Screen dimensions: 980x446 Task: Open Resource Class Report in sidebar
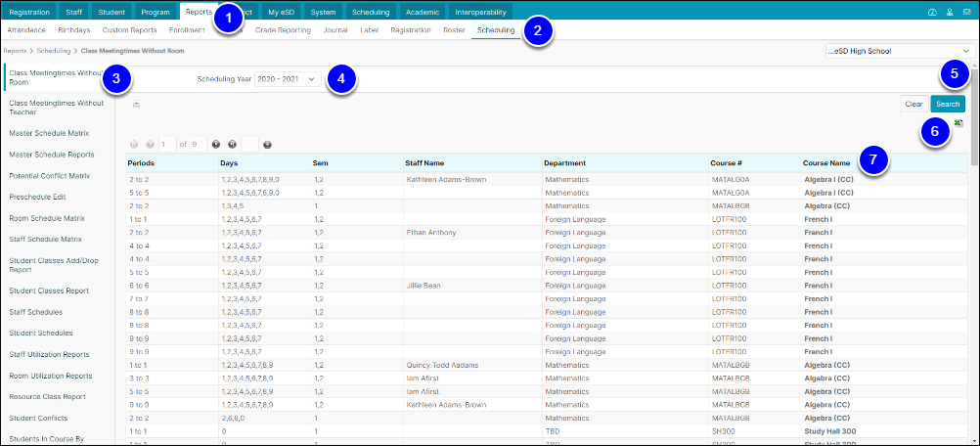click(x=48, y=397)
